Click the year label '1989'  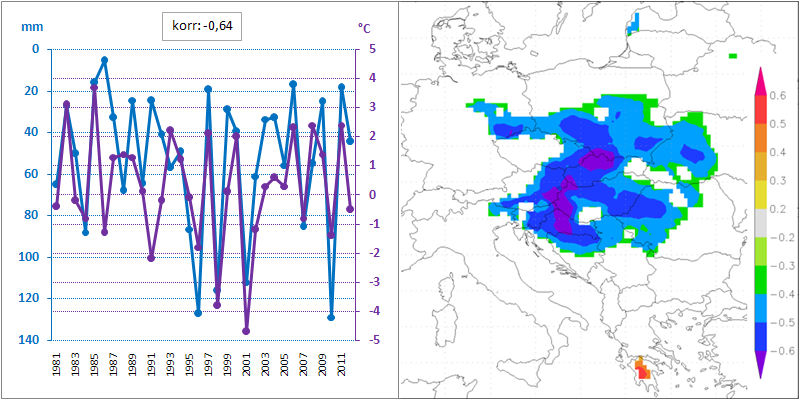[x=132, y=364]
